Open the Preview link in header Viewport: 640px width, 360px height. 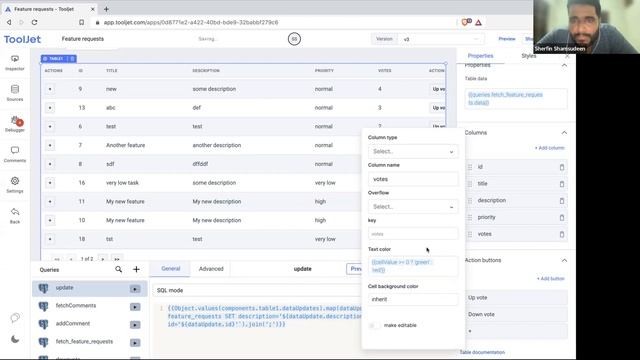(x=507, y=39)
